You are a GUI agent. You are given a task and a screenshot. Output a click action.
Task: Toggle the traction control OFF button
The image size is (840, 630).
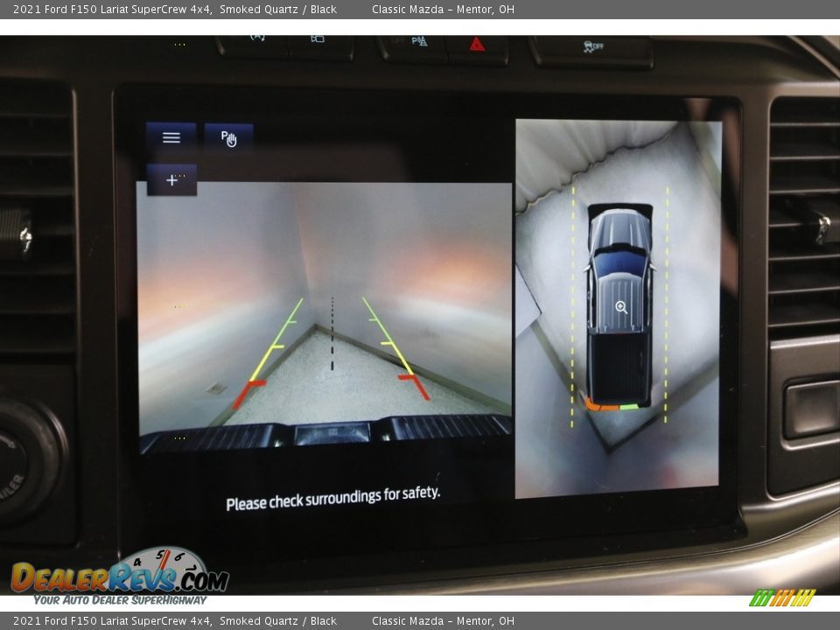coord(592,49)
